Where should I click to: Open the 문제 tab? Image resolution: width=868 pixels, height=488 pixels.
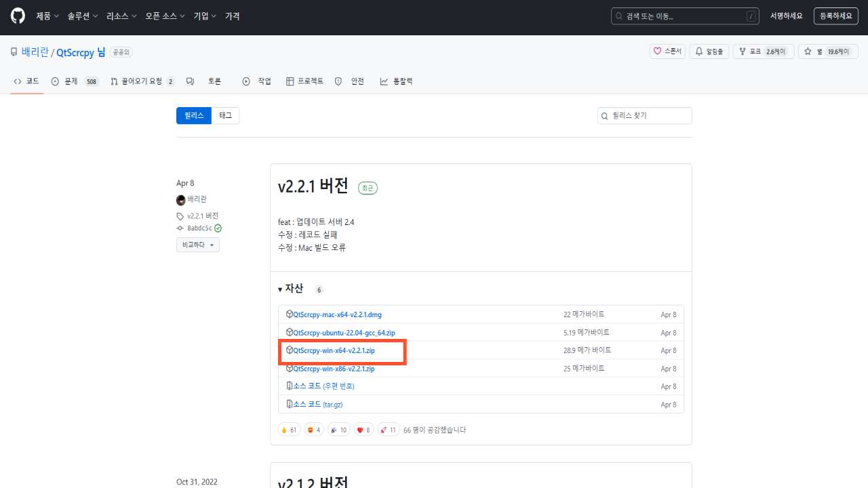tap(75, 81)
